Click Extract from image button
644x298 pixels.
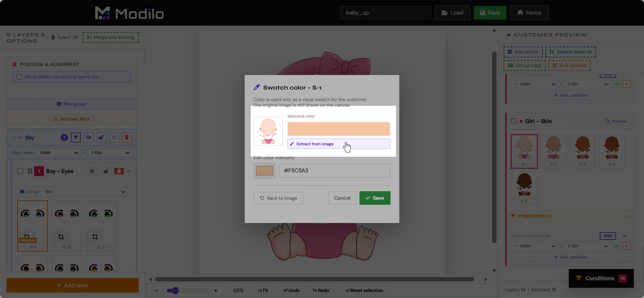point(339,144)
